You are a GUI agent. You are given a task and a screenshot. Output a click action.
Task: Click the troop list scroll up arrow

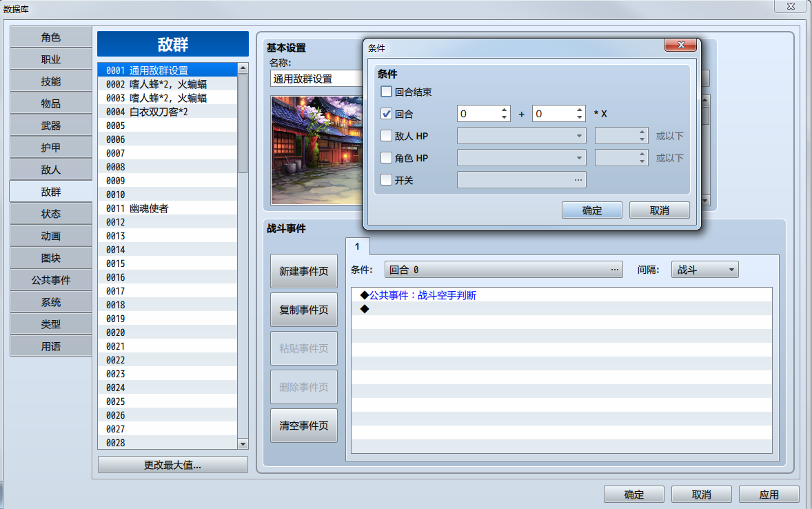(243, 68)
